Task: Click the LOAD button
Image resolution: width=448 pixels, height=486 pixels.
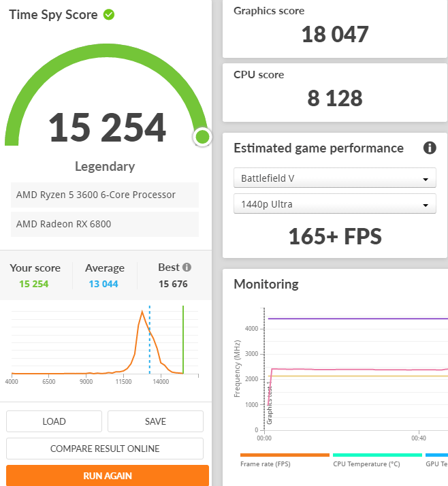Action: 54,421
